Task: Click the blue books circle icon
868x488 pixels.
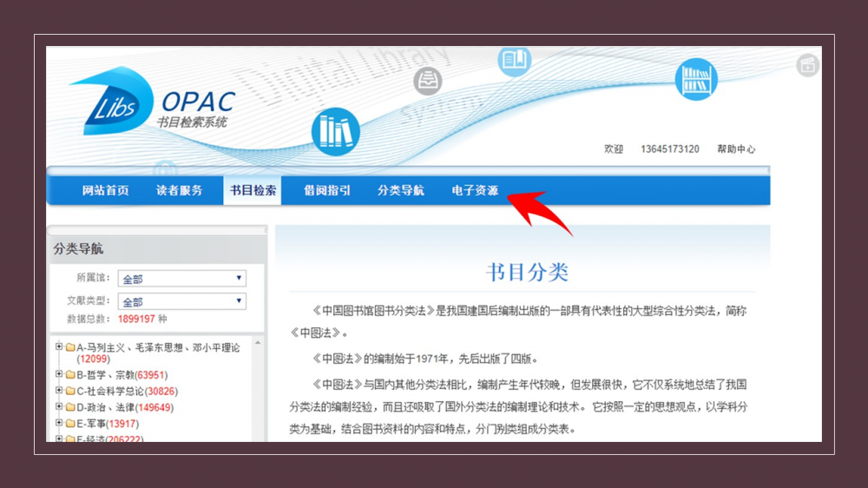Action: [335, 132]
